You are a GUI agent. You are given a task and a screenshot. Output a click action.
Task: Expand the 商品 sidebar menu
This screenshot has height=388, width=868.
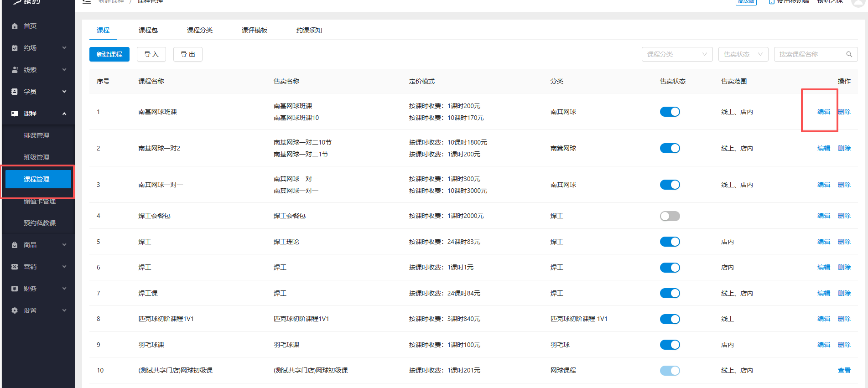pos(64,245)
